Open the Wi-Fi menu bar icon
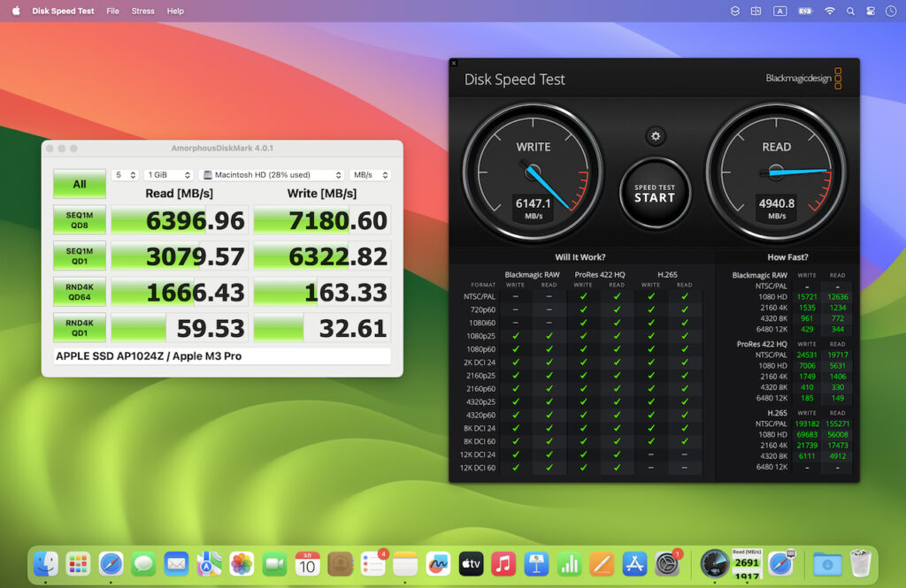Image resolution: width=906 pixels, height=588 pixels. pyautogui.click(x=829, y=11)
